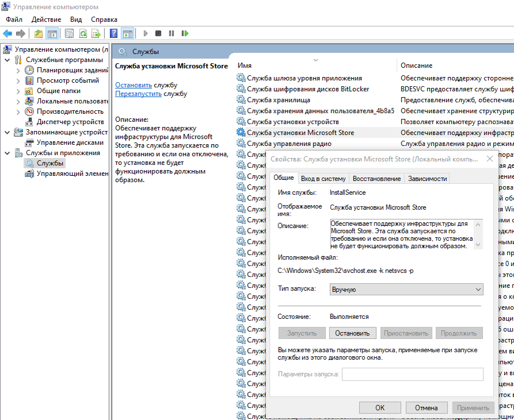
Task: Start service with the play toolbar icon
Action: 145,33
